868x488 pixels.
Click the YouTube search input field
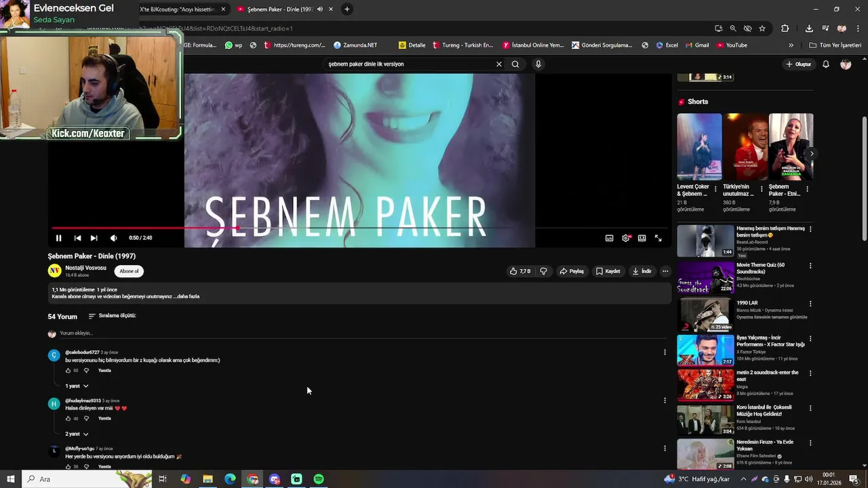click(410, 64)
